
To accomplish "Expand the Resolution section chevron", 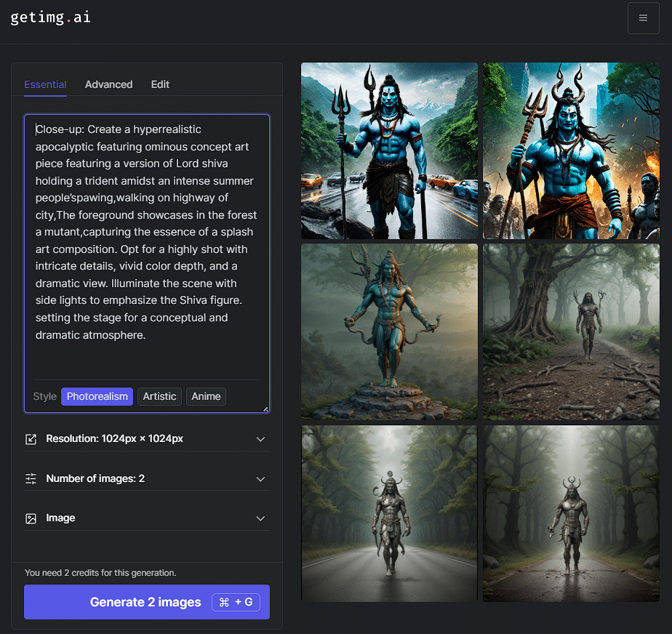I will point(260,439).
